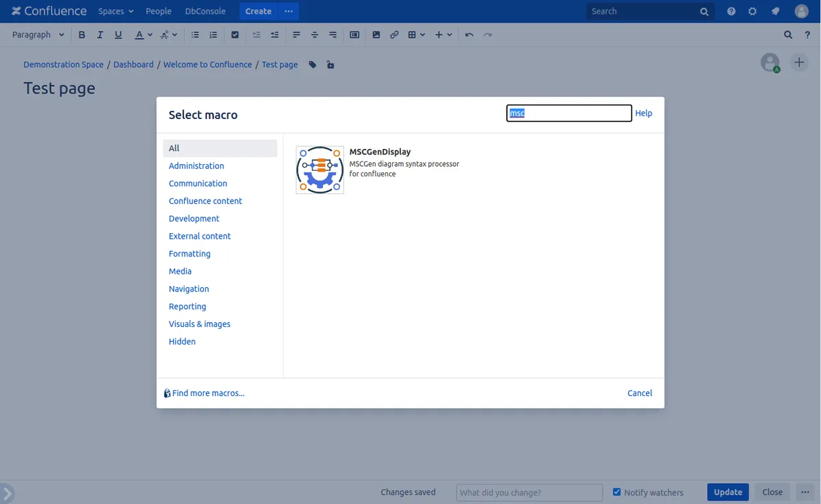Click the Update button

728,492
